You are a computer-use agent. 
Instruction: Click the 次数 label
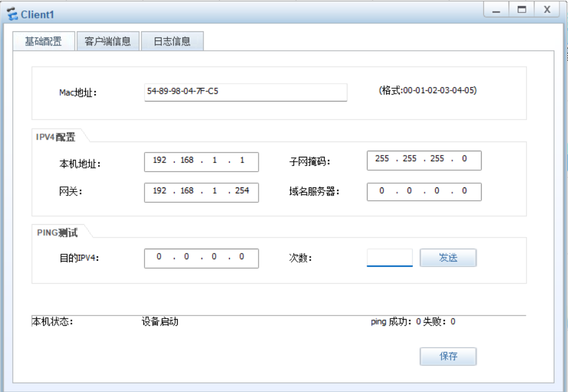300,258
